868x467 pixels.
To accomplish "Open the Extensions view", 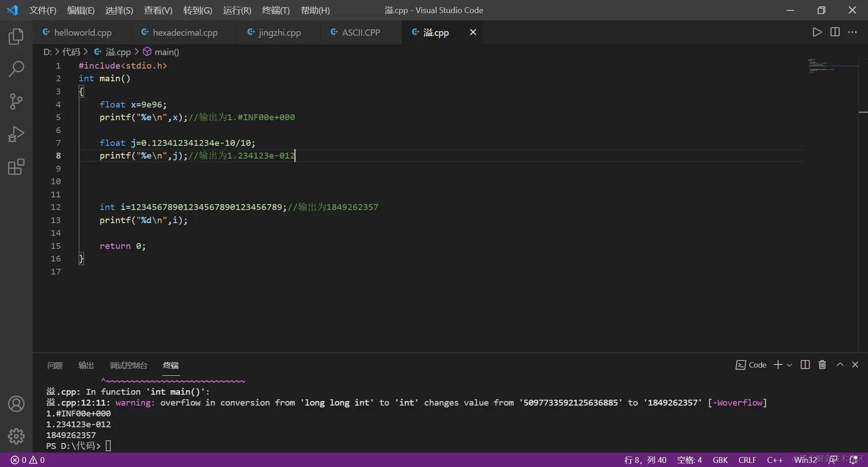I will [x=16, y=167].
